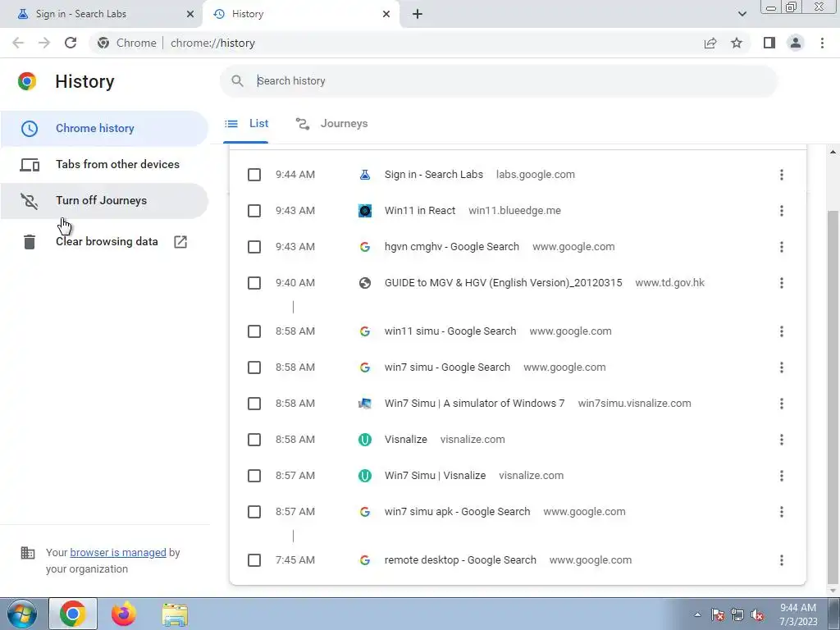The height and width of the screenshot is (630, 840).
Task: Open actions menu for remote desktop search
Action: 782,560
